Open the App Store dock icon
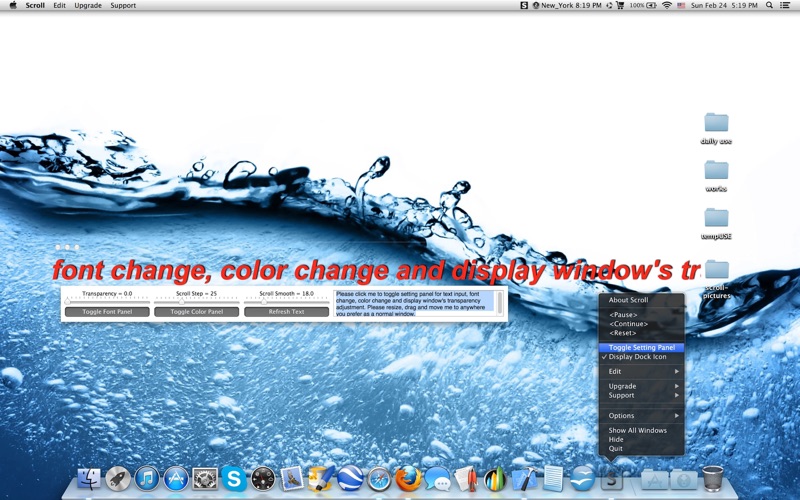Image resolution: width=800 pixels, height=500 pixels. pos(176,479)
